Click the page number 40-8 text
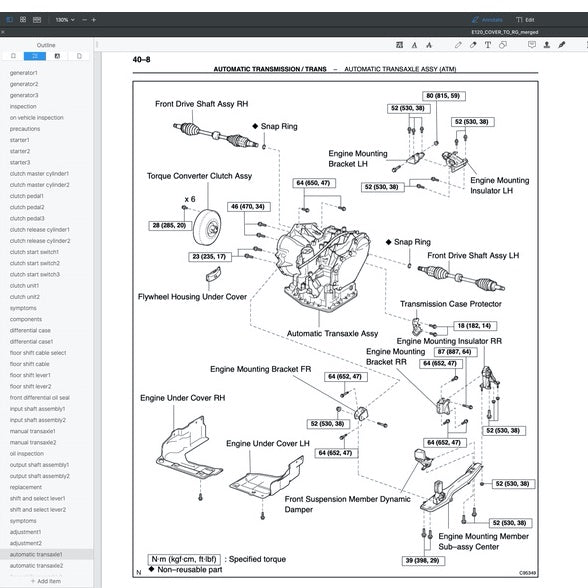 tap(141, 59)
